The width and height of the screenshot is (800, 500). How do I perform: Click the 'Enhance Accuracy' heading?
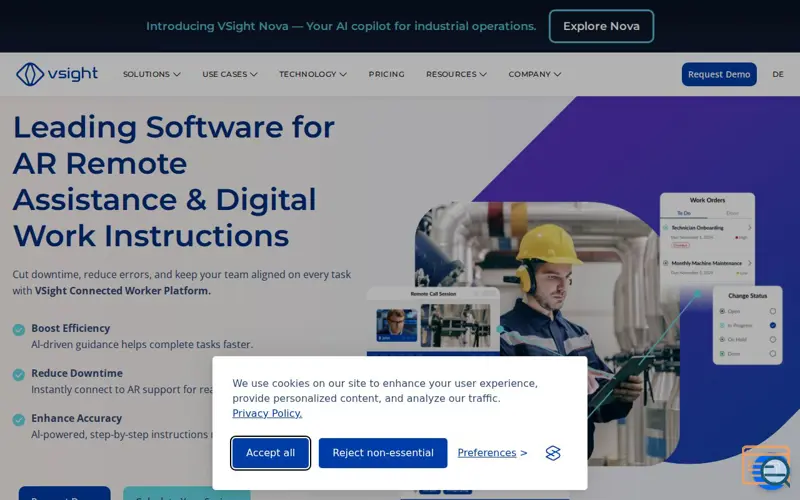click(77, 418)
